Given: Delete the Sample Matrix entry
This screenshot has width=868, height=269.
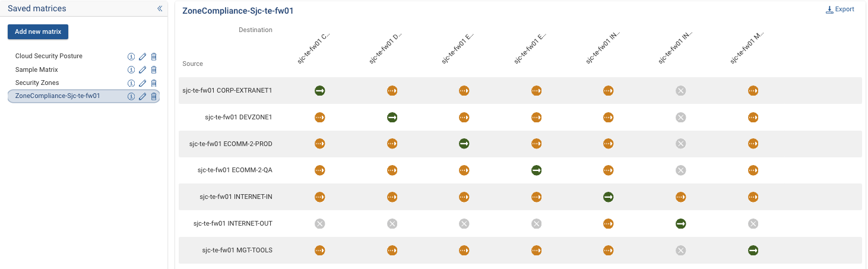Looking at the screenshot, I should tap(154, 70).
